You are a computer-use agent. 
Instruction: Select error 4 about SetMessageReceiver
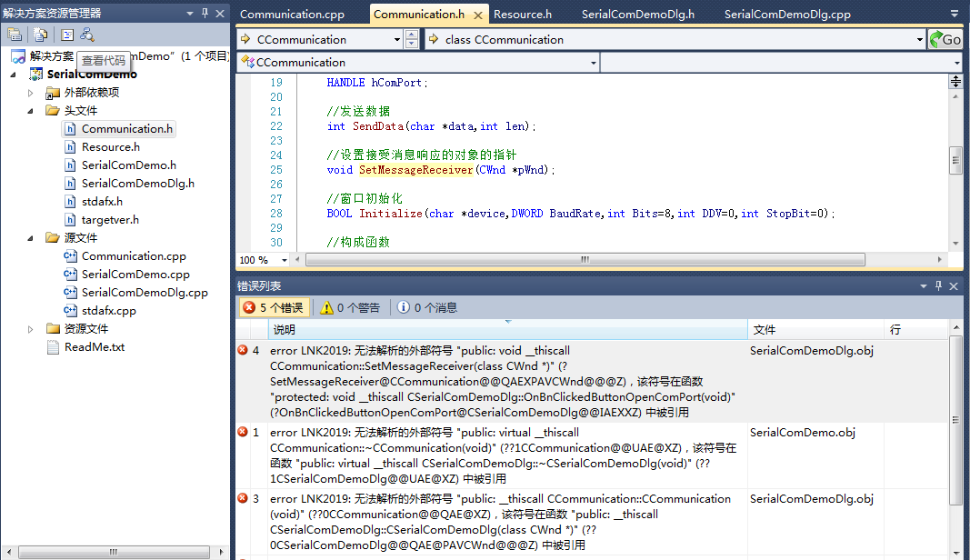(592, 382)
